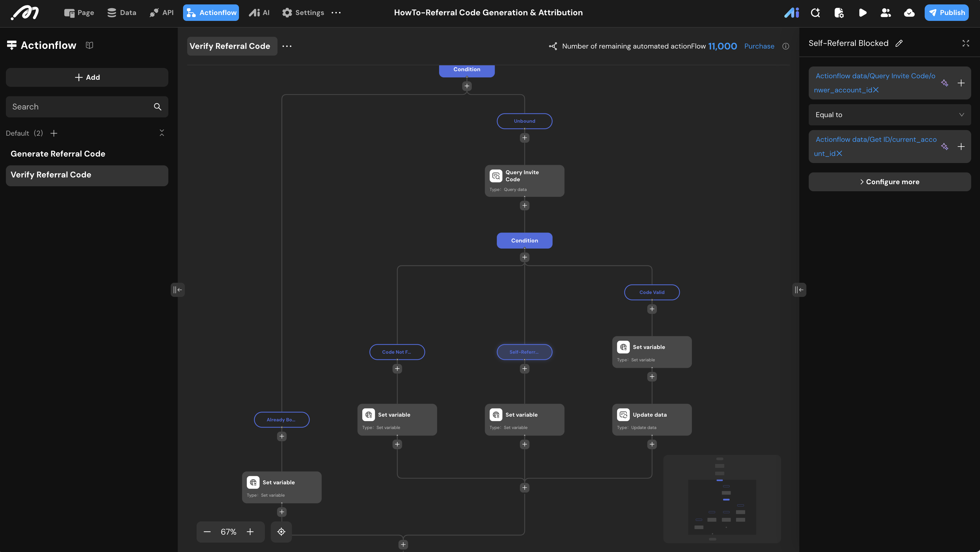Open the collaborators people icon
980x552 pixels.
(886, 13)
